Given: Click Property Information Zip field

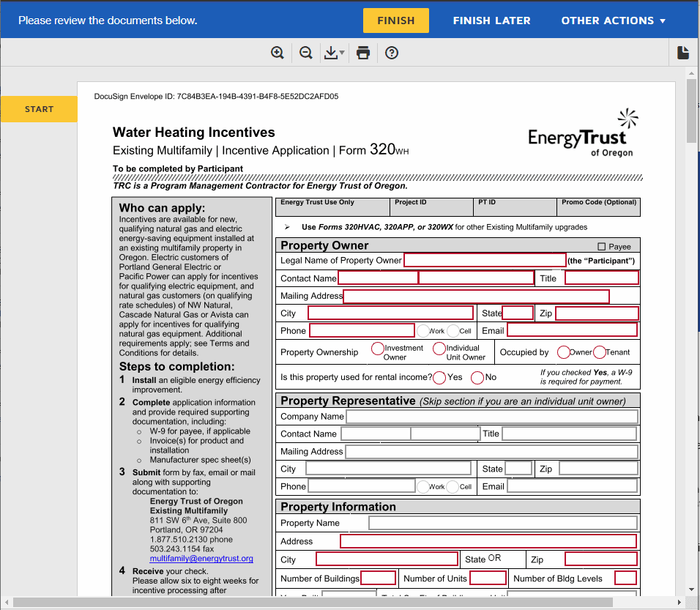Looking at the screenshot, I should coord(601,559).
